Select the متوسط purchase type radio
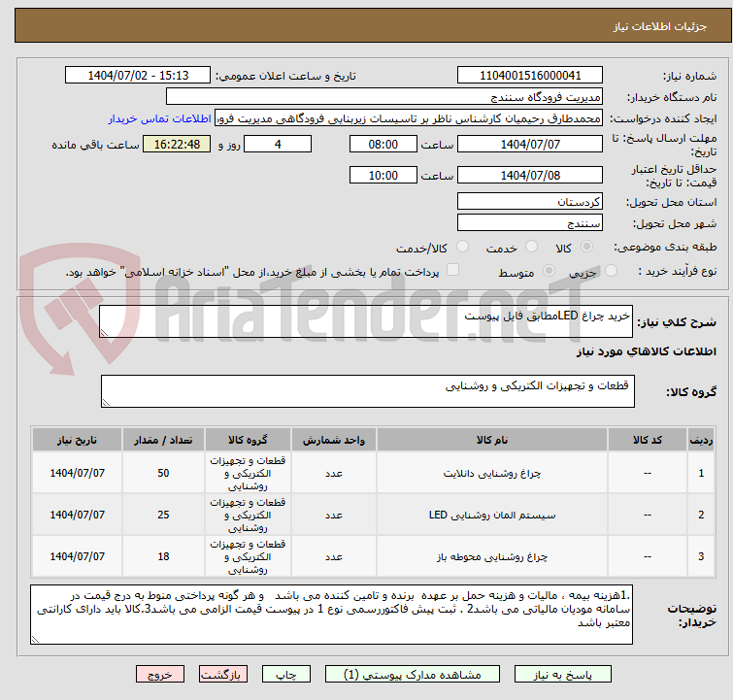The height and width of the screenshot is (700, 733). [x=549, y=271]
